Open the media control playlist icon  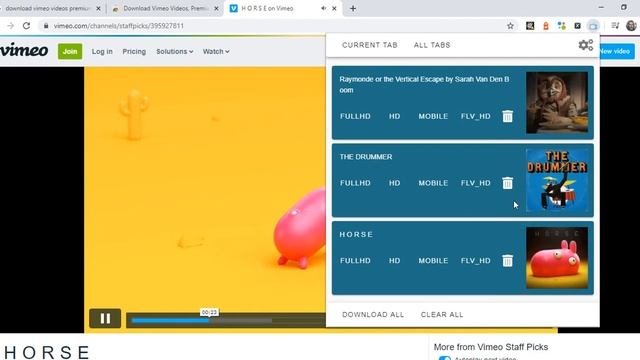tap(615, 26)
